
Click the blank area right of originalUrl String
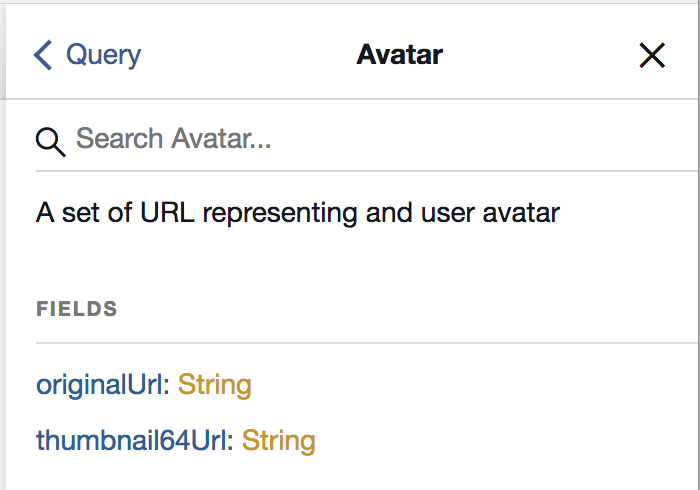point(473,385)
